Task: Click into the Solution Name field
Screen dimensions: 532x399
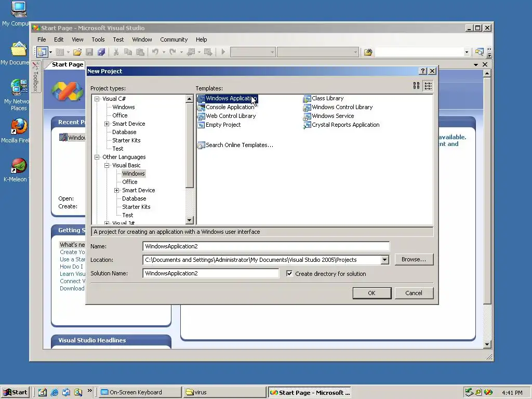Action: click(211, 273)
